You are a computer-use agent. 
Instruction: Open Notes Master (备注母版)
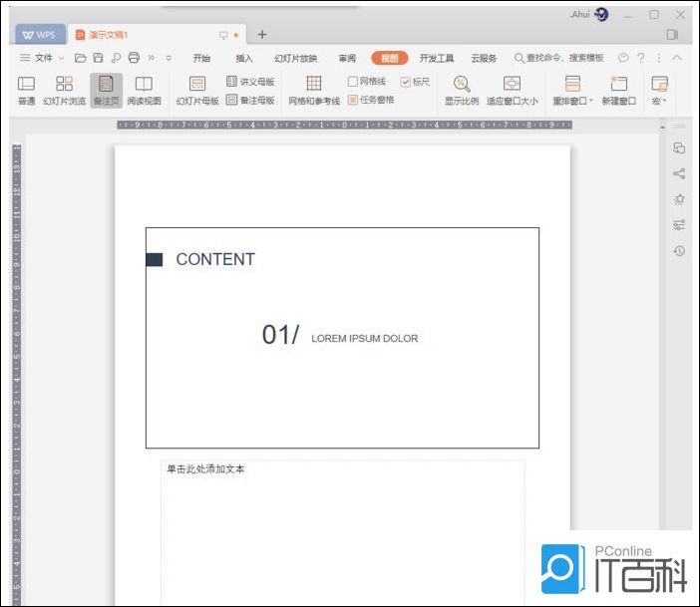tap(250, 100)
